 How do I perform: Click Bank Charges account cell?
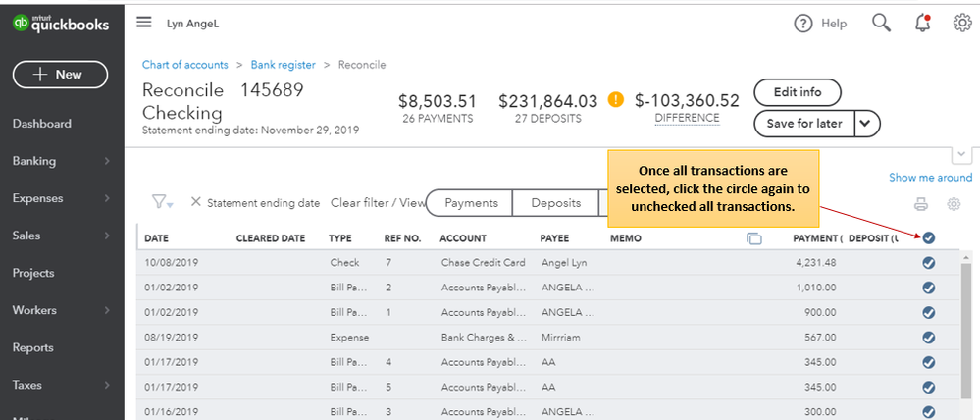483,338
